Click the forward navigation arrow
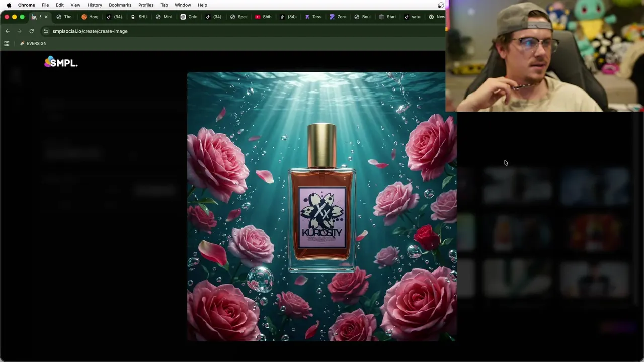This screenshot has height=362, width=644. pos(19,31)
